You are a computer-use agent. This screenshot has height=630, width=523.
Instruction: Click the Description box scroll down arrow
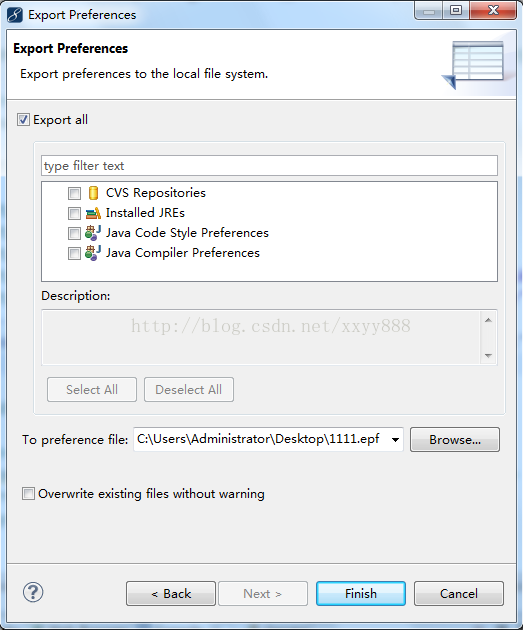[x=488, y=356]
